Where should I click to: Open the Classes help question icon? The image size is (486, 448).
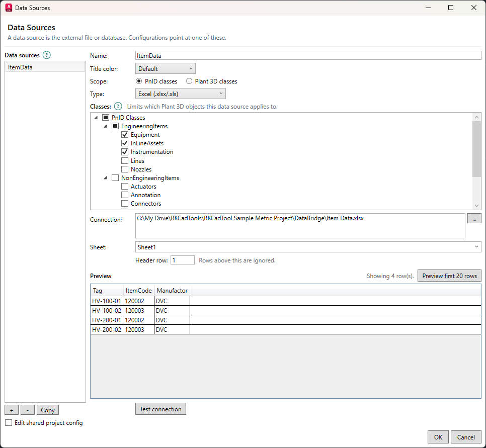pos(118,107)
